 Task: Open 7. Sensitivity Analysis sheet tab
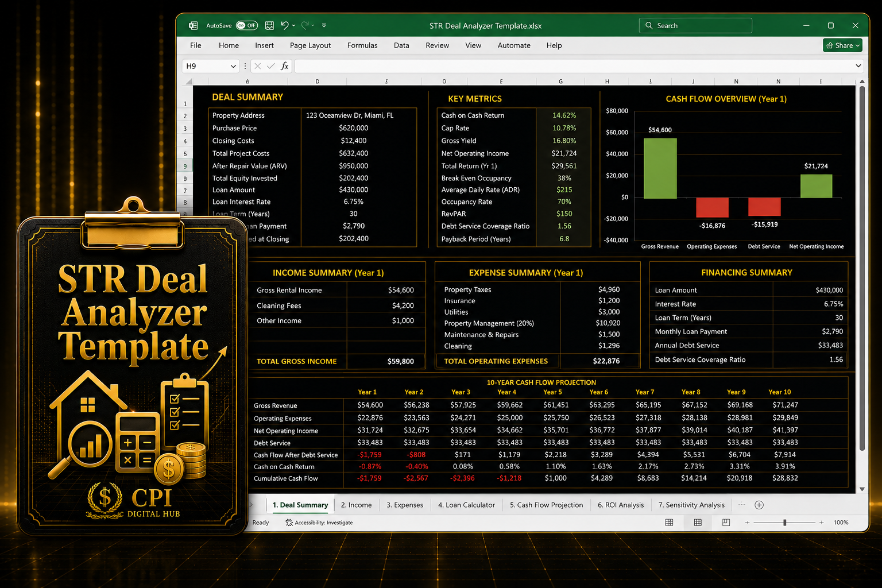[x=691, y=505]
